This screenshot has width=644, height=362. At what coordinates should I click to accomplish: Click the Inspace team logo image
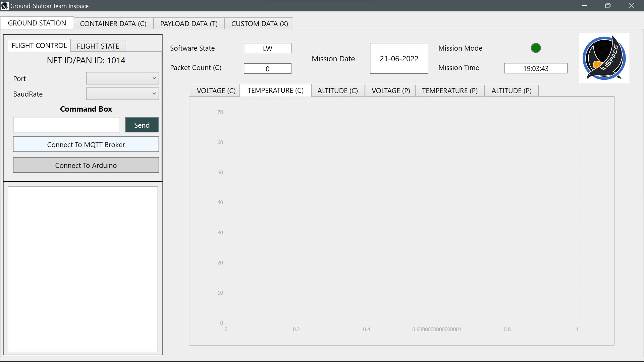coord(604,58)
